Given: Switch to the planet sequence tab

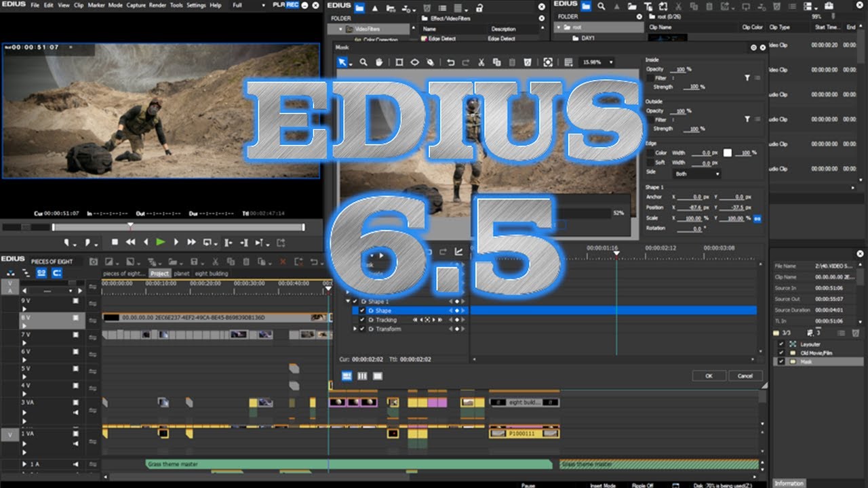Looking at the screenshot, I should tap(182, 274).
